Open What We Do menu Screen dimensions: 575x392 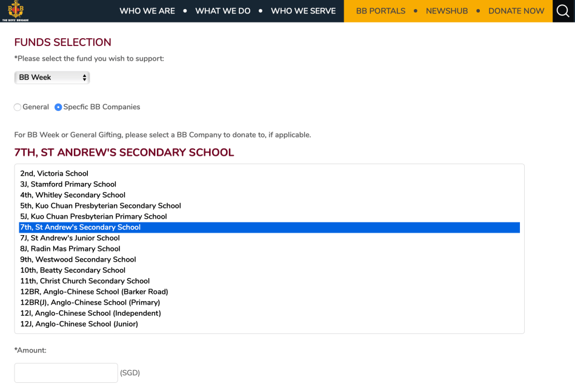pos(223,11)
